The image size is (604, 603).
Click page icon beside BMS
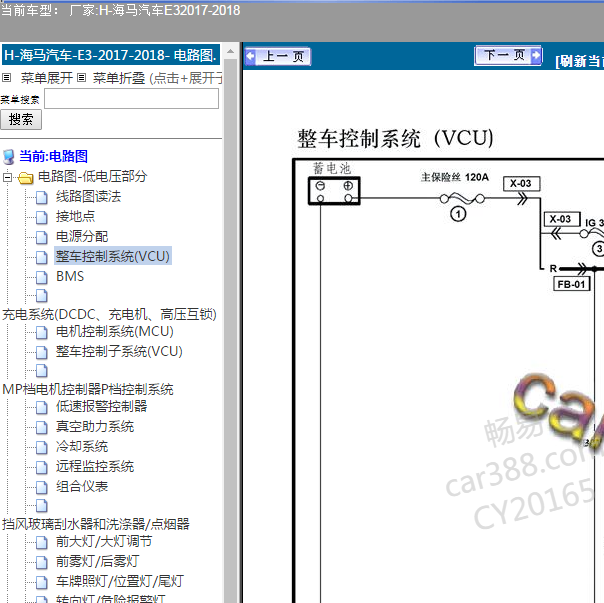pos(42,277)
